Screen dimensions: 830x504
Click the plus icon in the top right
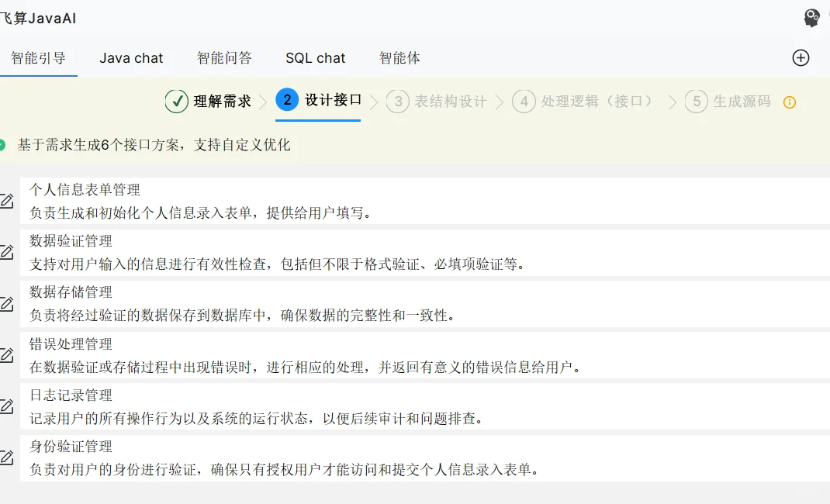point(799,57)
